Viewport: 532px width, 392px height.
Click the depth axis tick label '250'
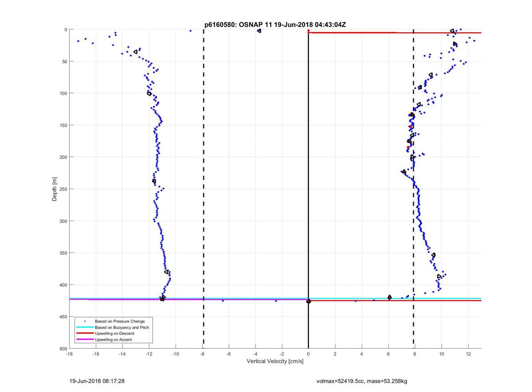(x=63, y=189)
